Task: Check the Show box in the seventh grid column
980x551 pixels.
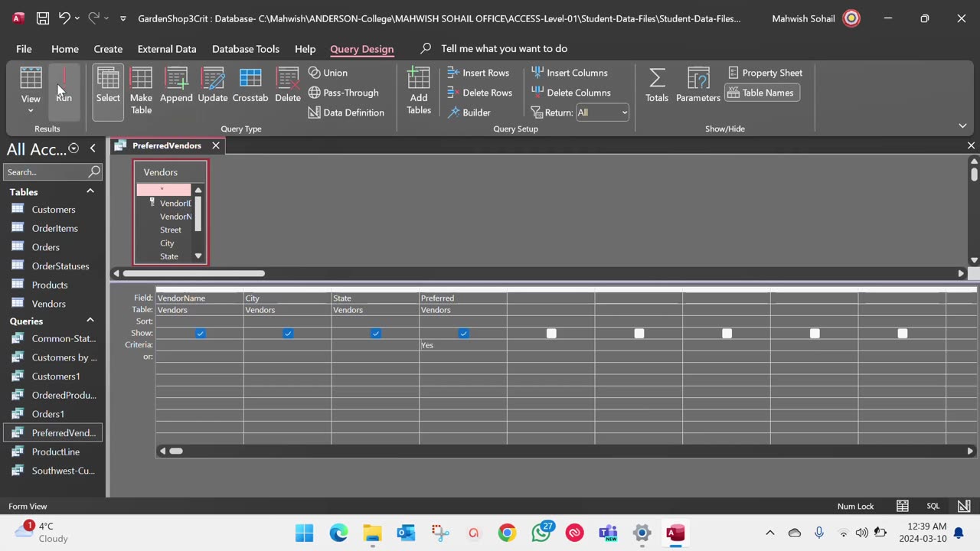Action: point(727,333)
